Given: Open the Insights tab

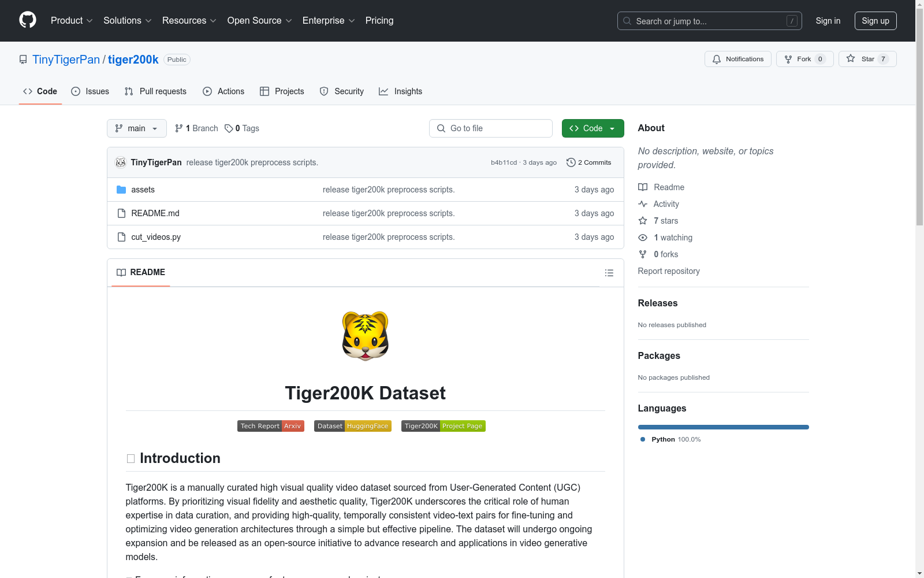Looking at the screenshot, I should [400, 91].
